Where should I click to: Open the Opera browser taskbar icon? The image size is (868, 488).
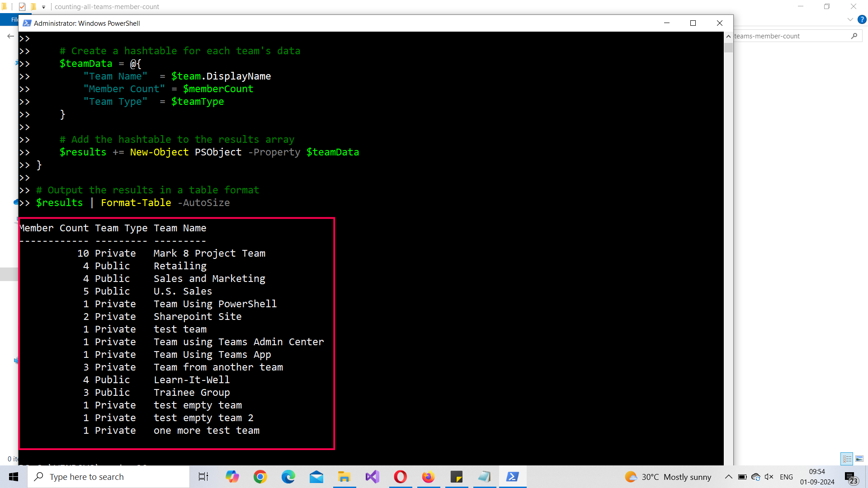pos(400,477)
